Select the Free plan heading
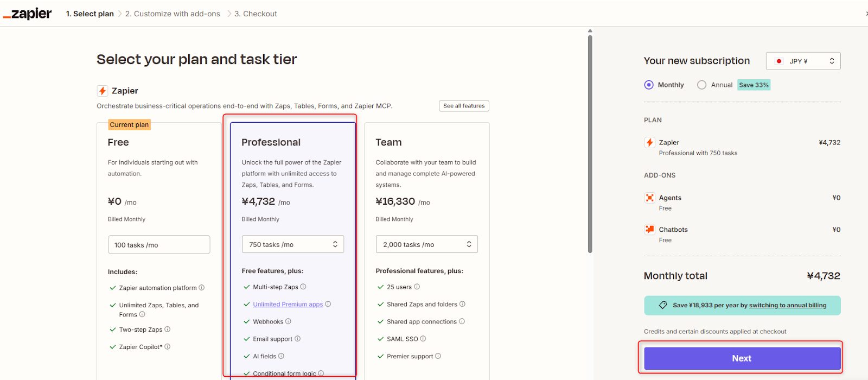Screen dimensions: 868x380 (118, 142)
